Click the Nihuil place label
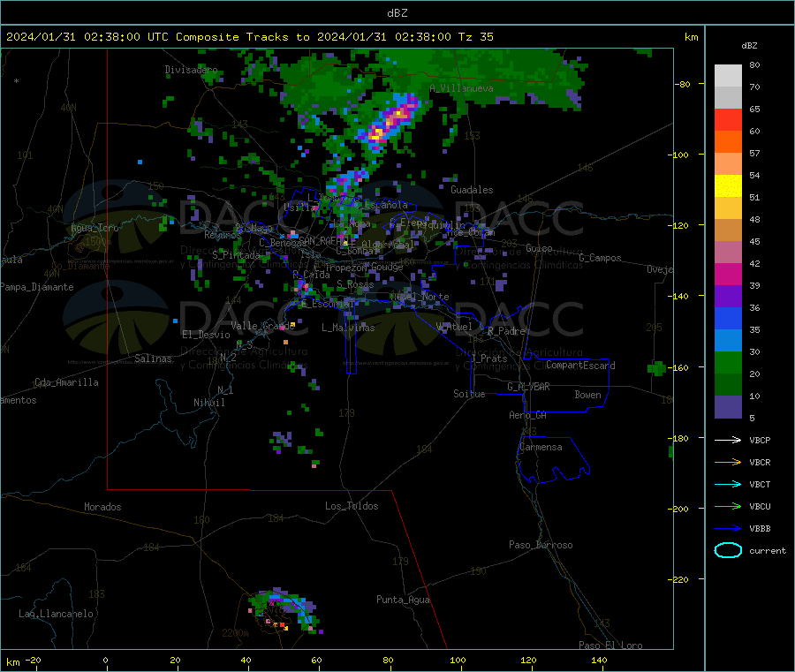 tap(208, 403)
